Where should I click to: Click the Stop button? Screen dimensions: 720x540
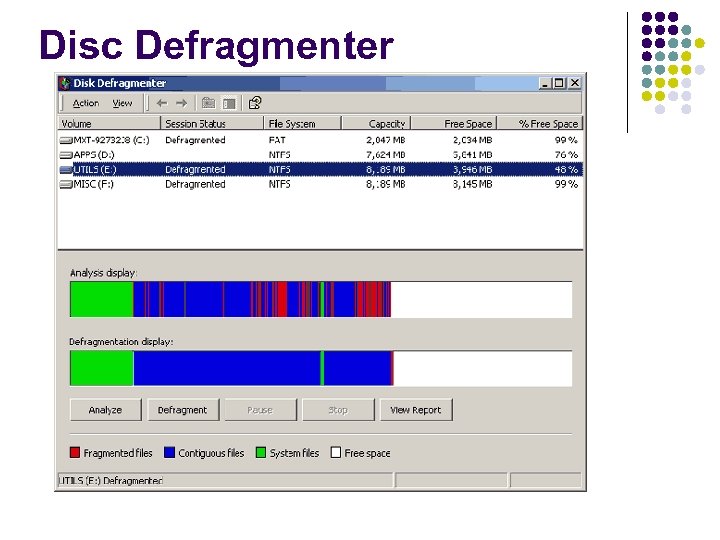click(x=338, y=410)
